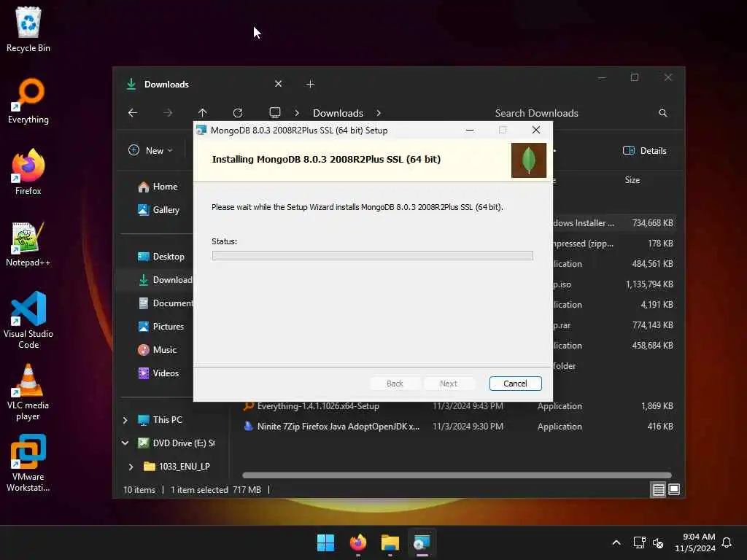Select Downloads in the navigation pane

pyautogui.click(x=165, y=280)
